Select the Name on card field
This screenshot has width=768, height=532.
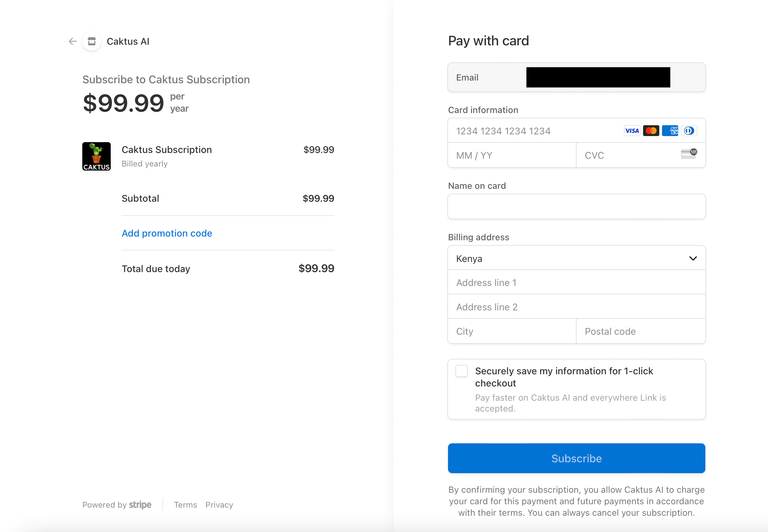(x=576, y=206)
